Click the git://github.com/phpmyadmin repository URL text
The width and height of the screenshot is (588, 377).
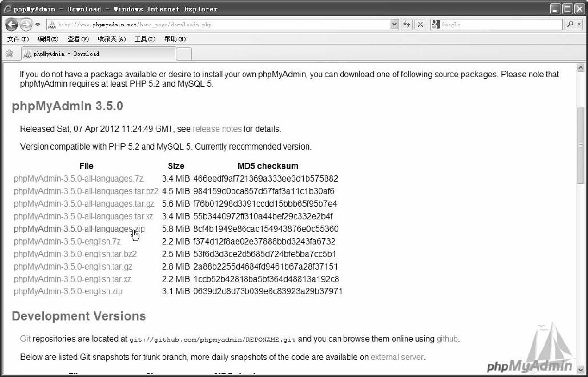[212, 339]
